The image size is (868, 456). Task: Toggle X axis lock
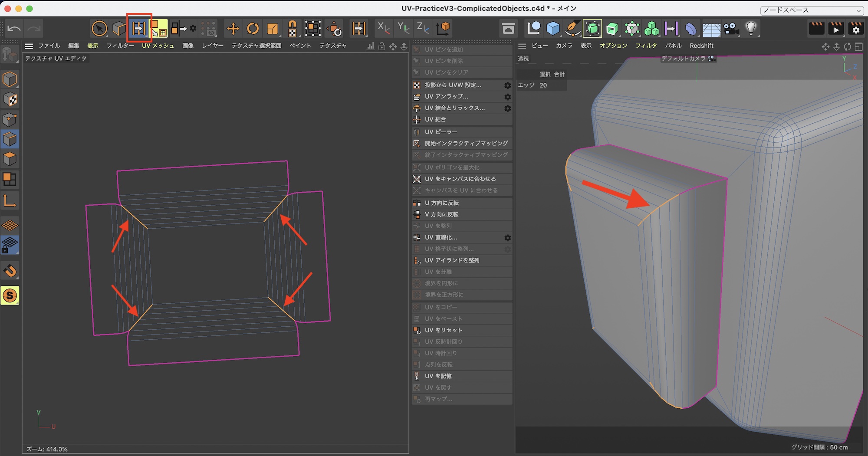click(383, 29)
